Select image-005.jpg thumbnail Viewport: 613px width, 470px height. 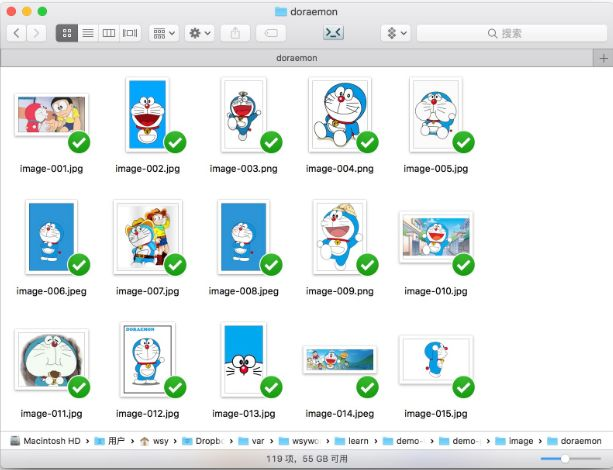pos(436,115)
